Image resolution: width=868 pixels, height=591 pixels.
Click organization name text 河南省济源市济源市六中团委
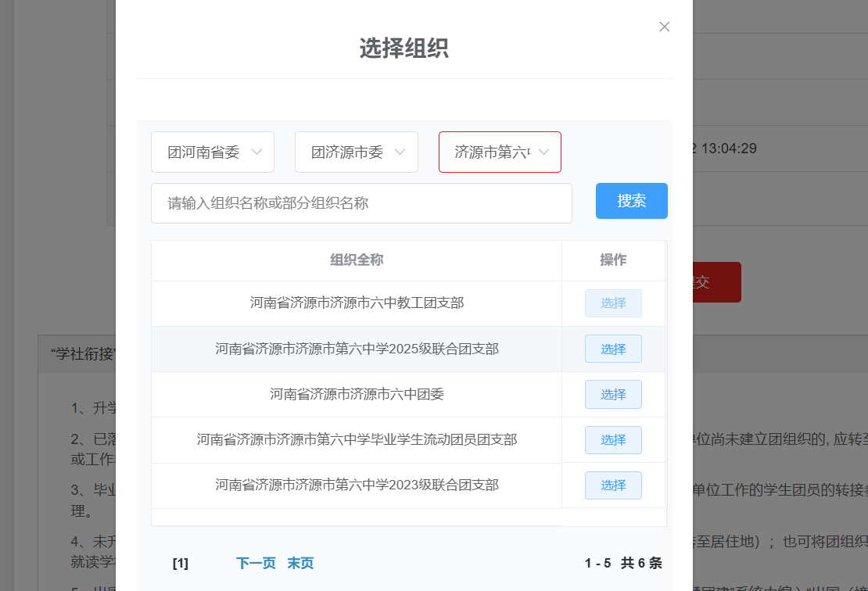click(x=357, y=395)
